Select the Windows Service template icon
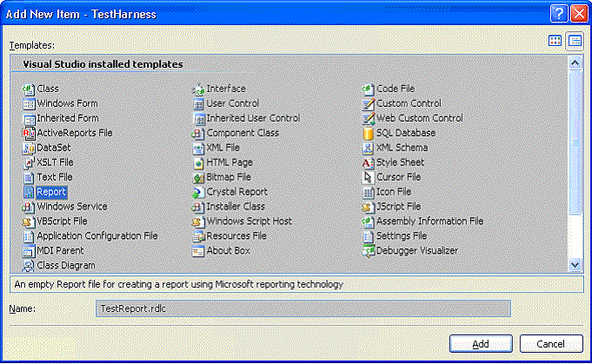The image size is (592, 364). tap(29, 207)
